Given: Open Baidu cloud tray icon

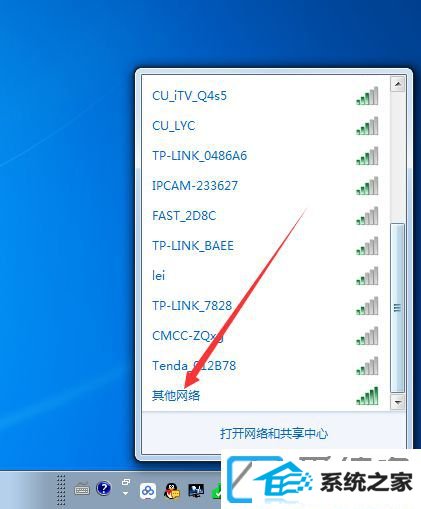Looking at the screenshot, I should pos(148,491).
